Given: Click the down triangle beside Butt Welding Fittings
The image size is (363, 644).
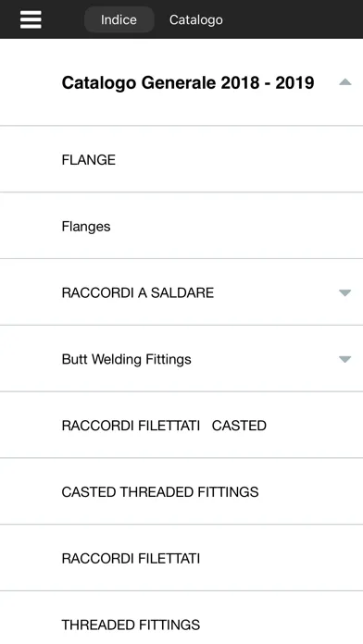Looking at the screenshot, I should (344, 359).
